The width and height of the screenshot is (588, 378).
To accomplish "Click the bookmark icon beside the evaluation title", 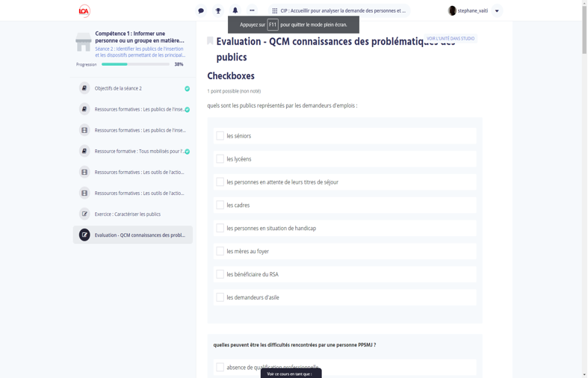I will (210, 40).
